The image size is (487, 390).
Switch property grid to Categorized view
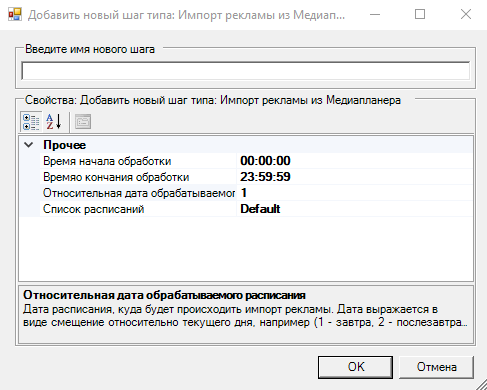pyautogui.click(x=31, y=122)
